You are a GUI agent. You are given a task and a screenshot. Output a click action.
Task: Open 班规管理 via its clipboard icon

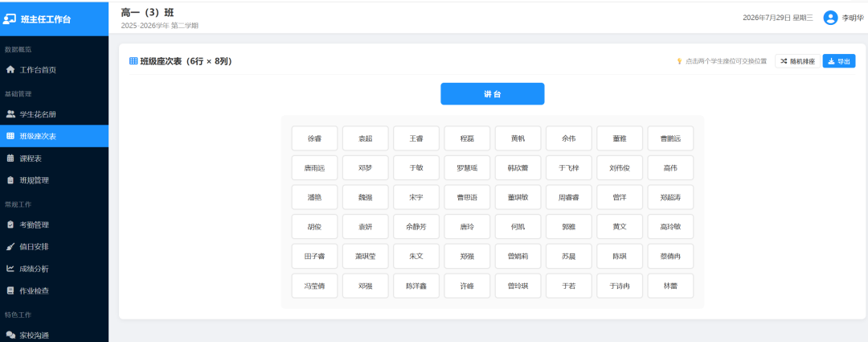pos(10,180)
